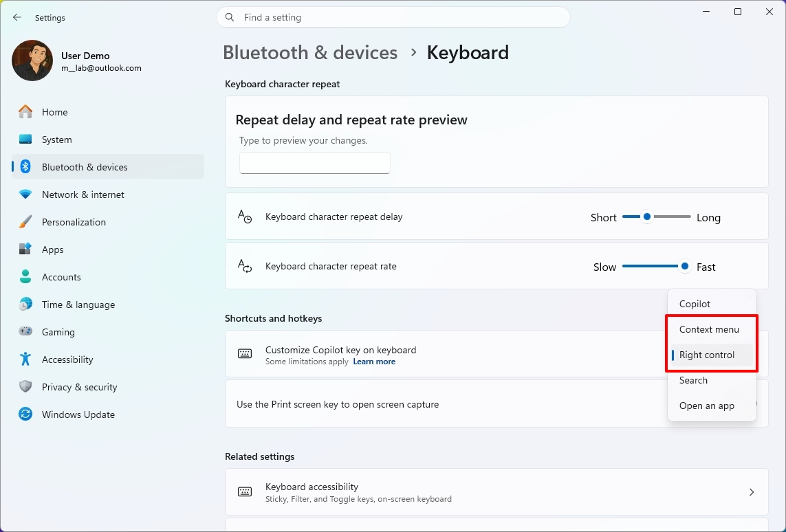786x532 pixels.
Task: Click the back arrow in Settings
Action: coord(17,18)
